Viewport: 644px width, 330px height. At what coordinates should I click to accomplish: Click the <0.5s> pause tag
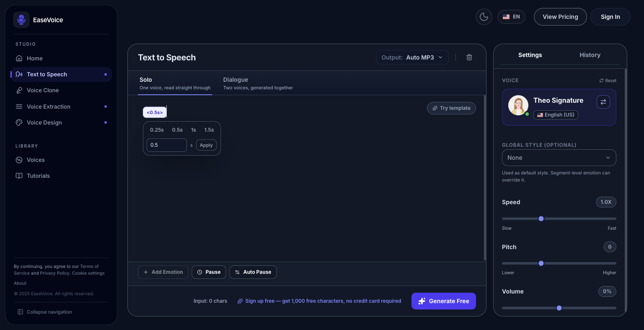(x=155, y=112)
